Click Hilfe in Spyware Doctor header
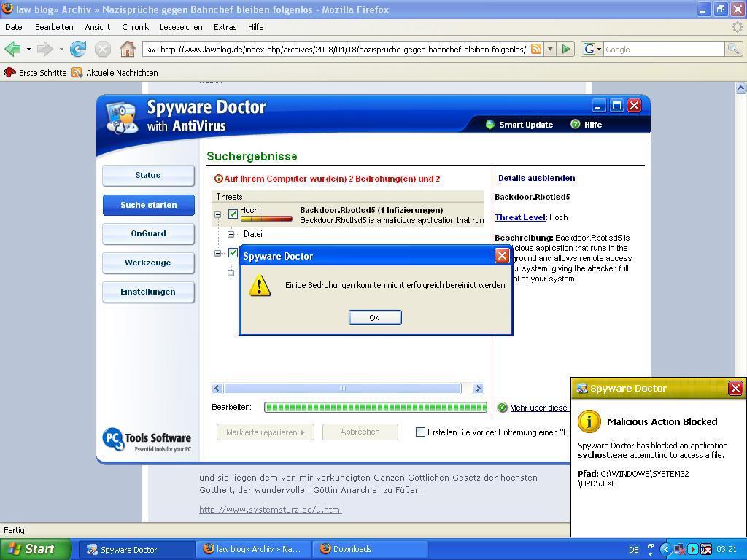This screenshot has width=747, height=560. (587, 125)
